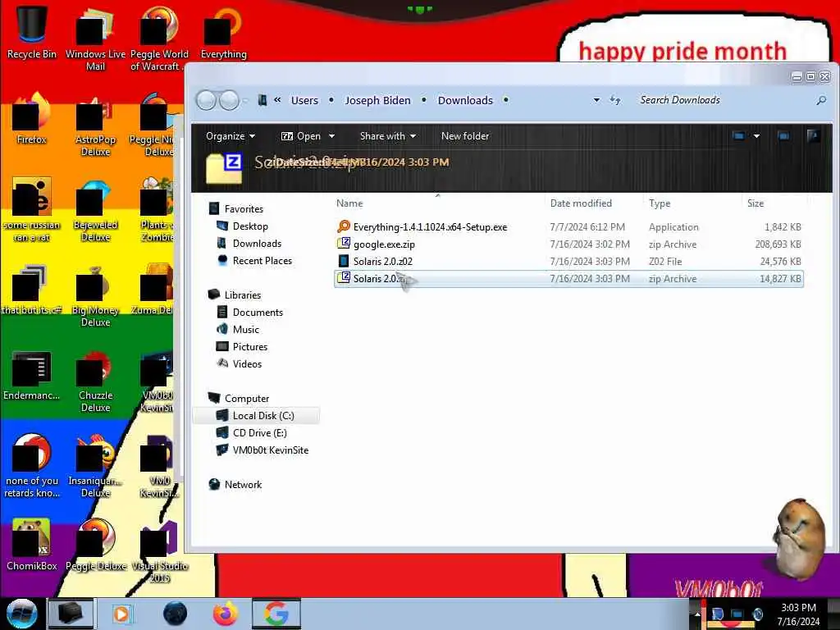
Task: Open AstroPop Deluxe desktop icon
Action: tap(95, 126)
